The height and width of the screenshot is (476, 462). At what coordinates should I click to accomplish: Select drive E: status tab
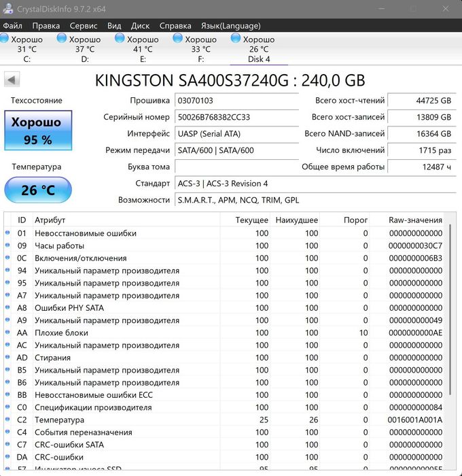[143, 49]
